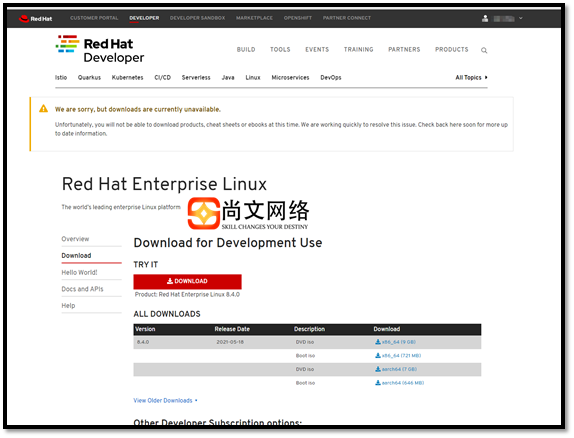Click Product: Red Hat Enterprise Linux 8.4.0 text
Viewport: 574px width, 438px height.
pos(187,294)
